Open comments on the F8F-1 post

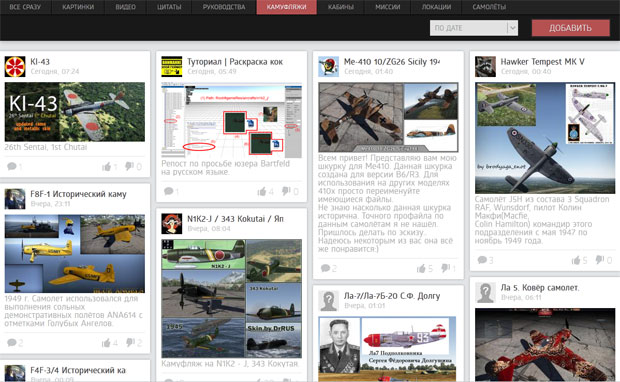pos(15,343)
